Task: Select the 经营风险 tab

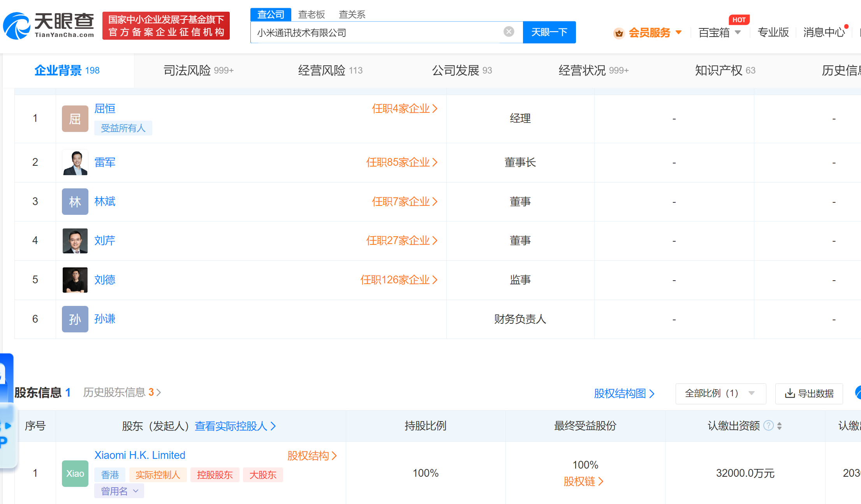Action: (330, 70)
